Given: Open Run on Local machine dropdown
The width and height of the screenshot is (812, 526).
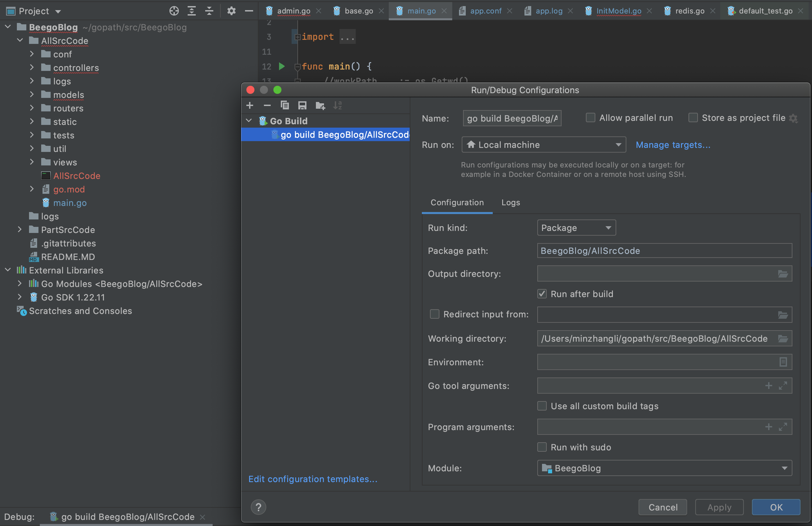Looking at the screenshot, I should (544, 145).
